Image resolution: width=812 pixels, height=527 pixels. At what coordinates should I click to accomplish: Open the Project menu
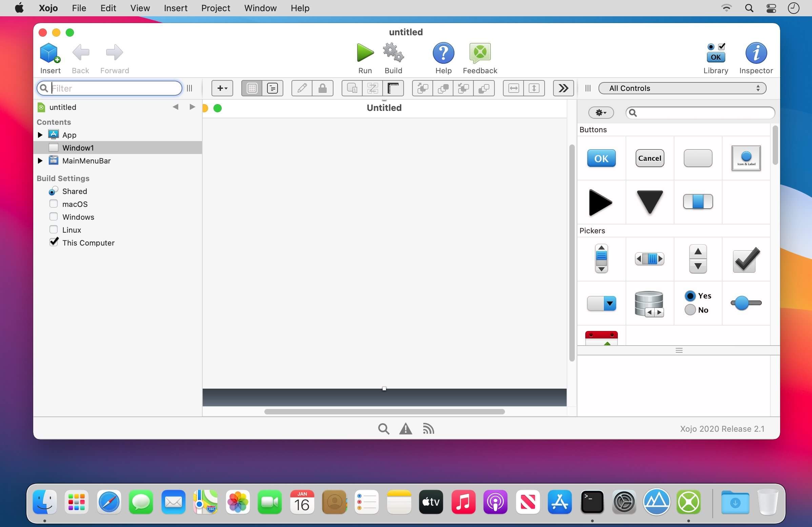[215, 8]
